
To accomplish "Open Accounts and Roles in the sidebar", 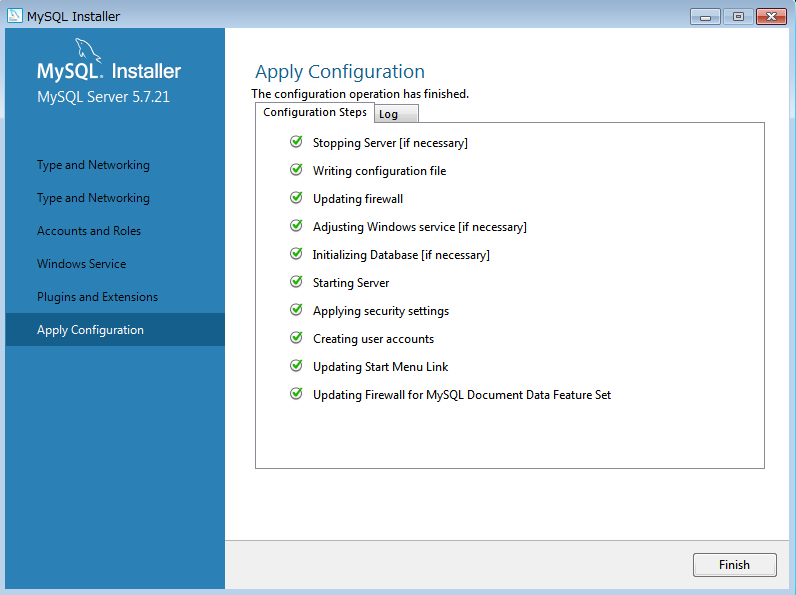I will point(89,231).
